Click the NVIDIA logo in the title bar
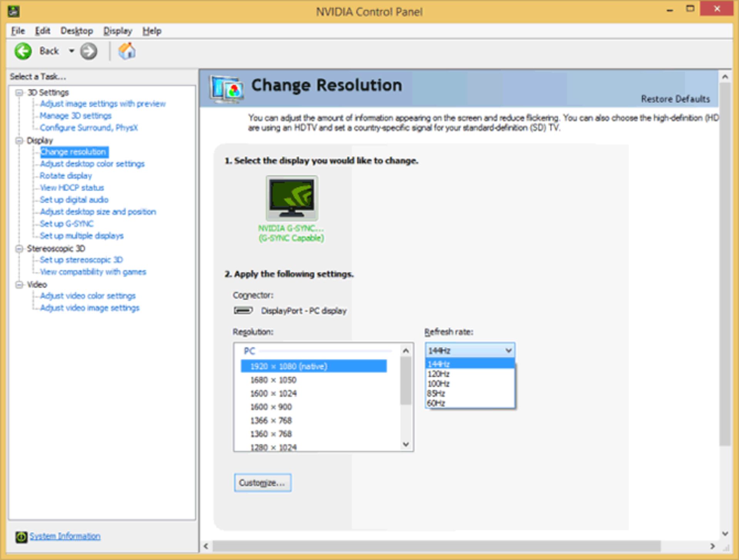 [13, 12]
